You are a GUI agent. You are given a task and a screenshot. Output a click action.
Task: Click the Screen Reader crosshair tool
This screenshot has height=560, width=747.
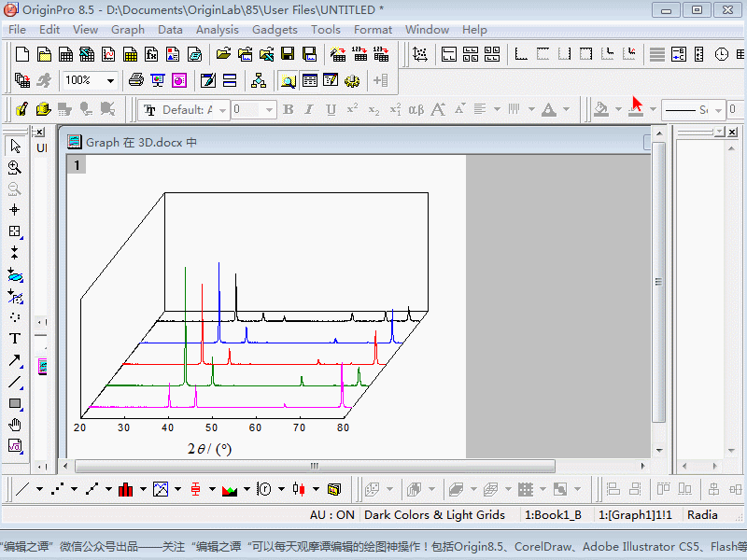pyautogui.click(x=15, y=210)
